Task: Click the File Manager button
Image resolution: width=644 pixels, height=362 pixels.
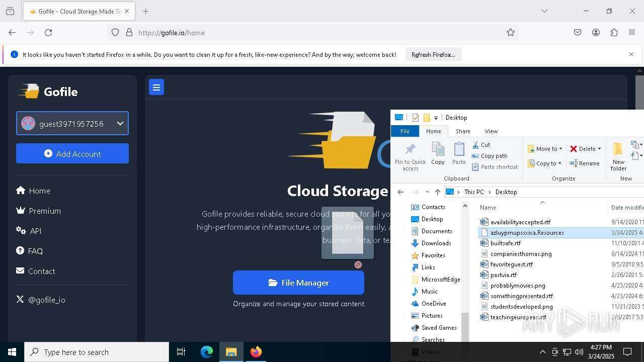Action: pos(298,283)
